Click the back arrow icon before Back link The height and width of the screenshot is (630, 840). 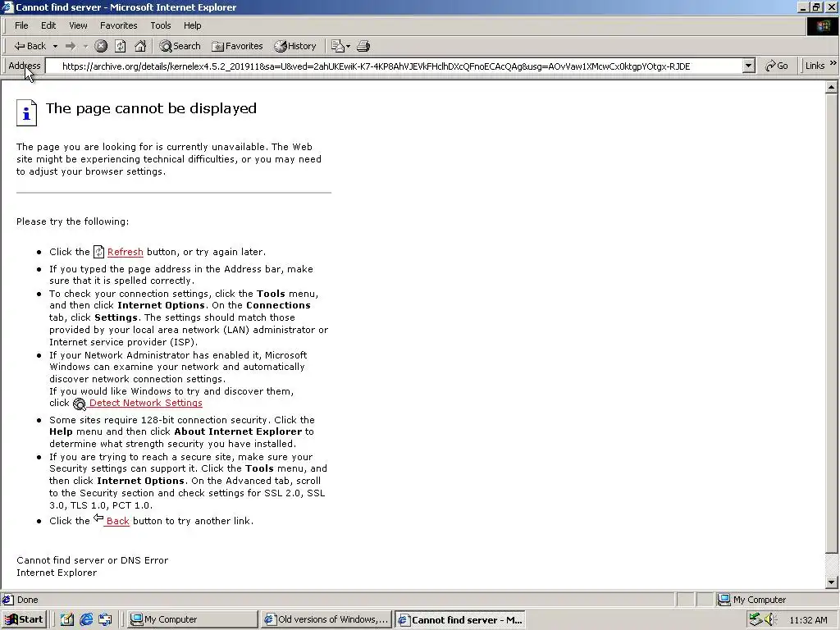tap(98, 518)
